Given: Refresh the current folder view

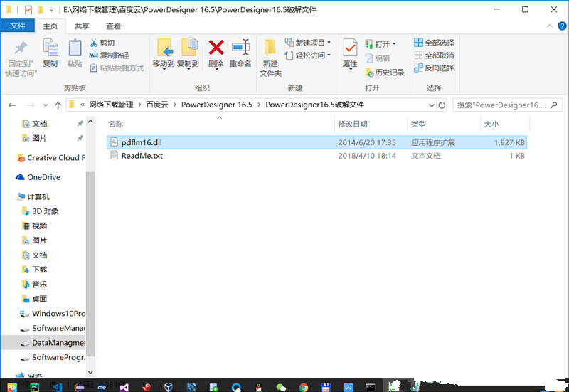Looking at the screenshot, I should [442, 105].
